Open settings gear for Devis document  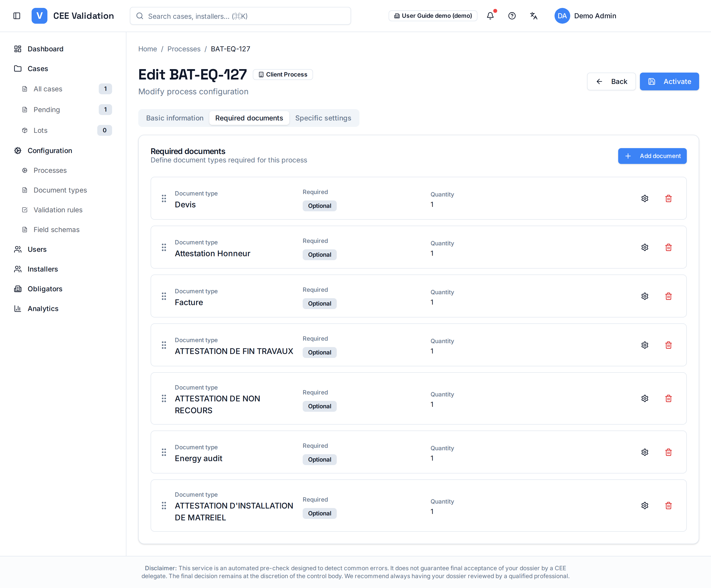[645, 198]
